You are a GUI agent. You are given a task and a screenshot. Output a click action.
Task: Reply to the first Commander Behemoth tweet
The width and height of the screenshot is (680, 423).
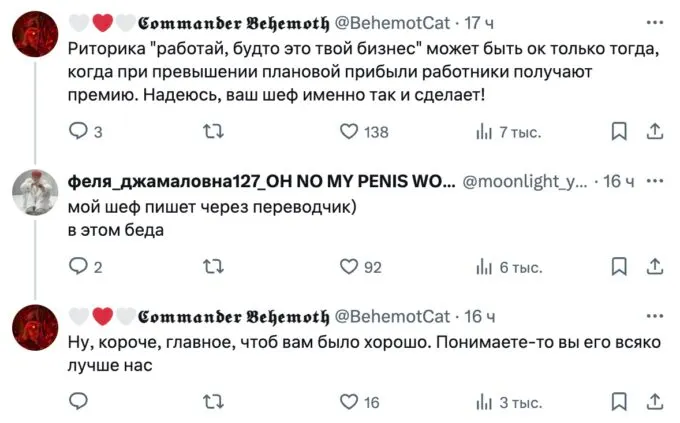[x=79, y=131]
